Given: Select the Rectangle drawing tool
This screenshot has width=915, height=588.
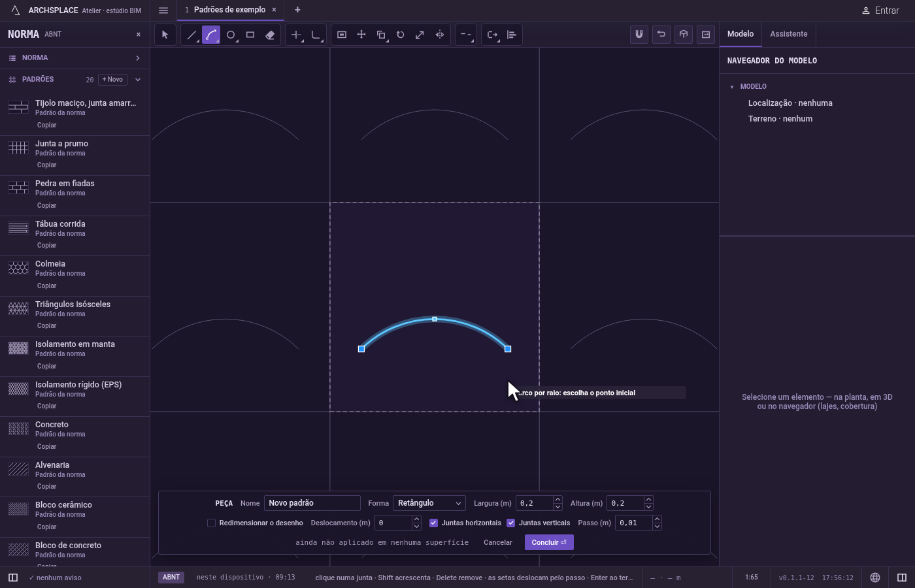Looking at the screenshot, I should coord(250,35).
